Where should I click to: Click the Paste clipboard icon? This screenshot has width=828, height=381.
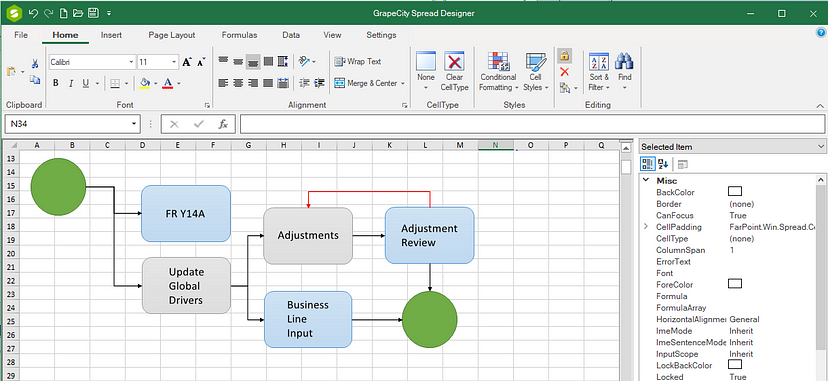(12, 71)
